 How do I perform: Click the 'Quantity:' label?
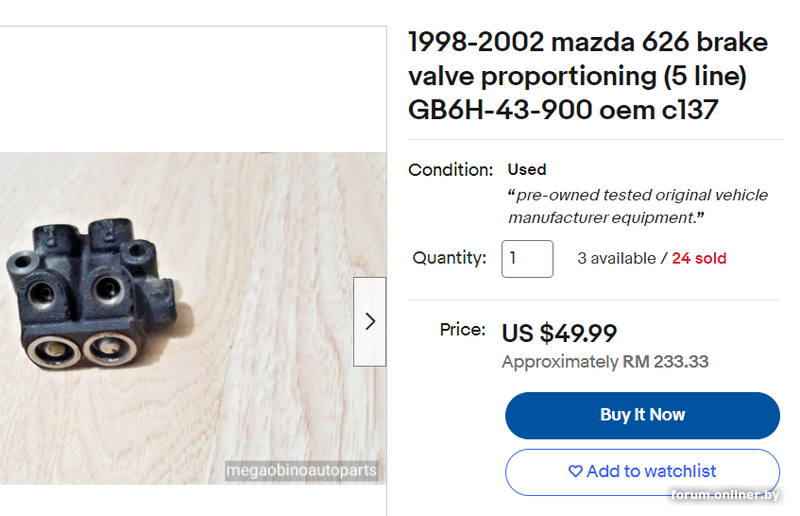pos(450,259)
